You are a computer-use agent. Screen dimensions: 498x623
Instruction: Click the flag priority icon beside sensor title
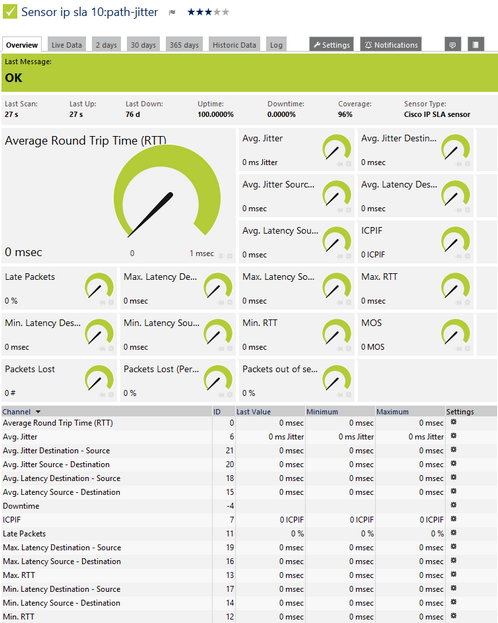coord(172,12)
